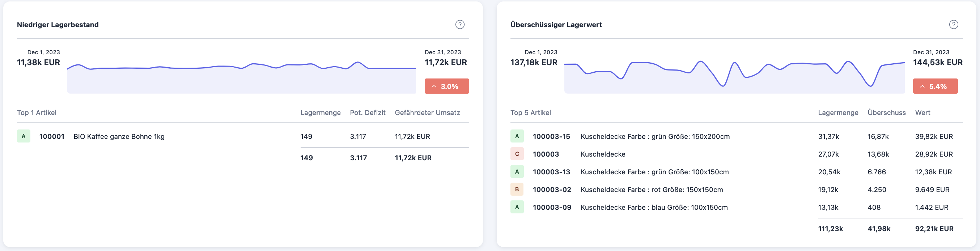Viewport: 980px width, 251px height.
Task: Click the A badge of article 100003-15
Action: [517, 136]
